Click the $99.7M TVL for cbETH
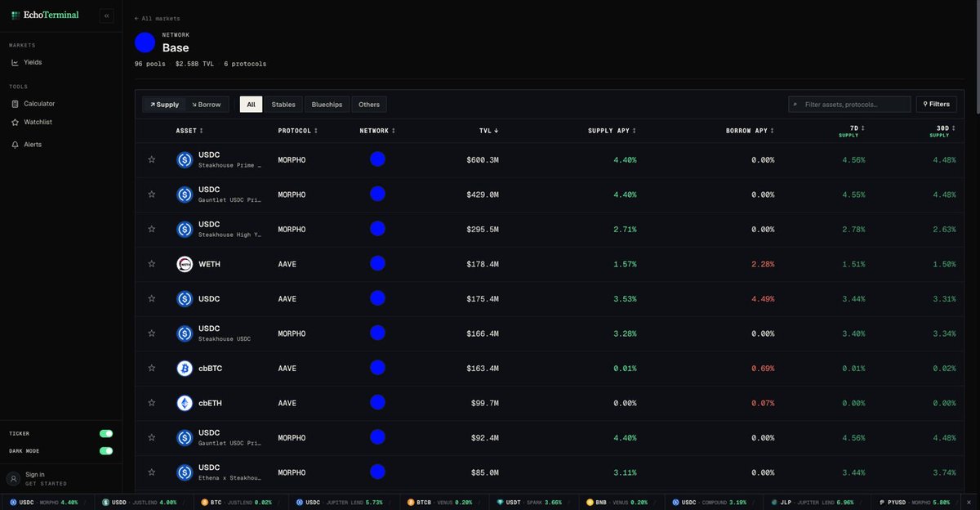980x510 pixels. tap(485, 403)
